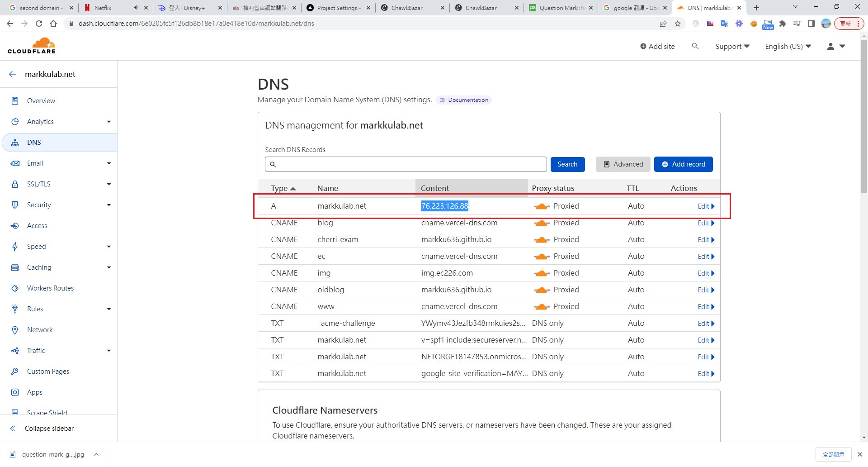
Task: Open the English (US) language dropdown
Action: [788, 46]
